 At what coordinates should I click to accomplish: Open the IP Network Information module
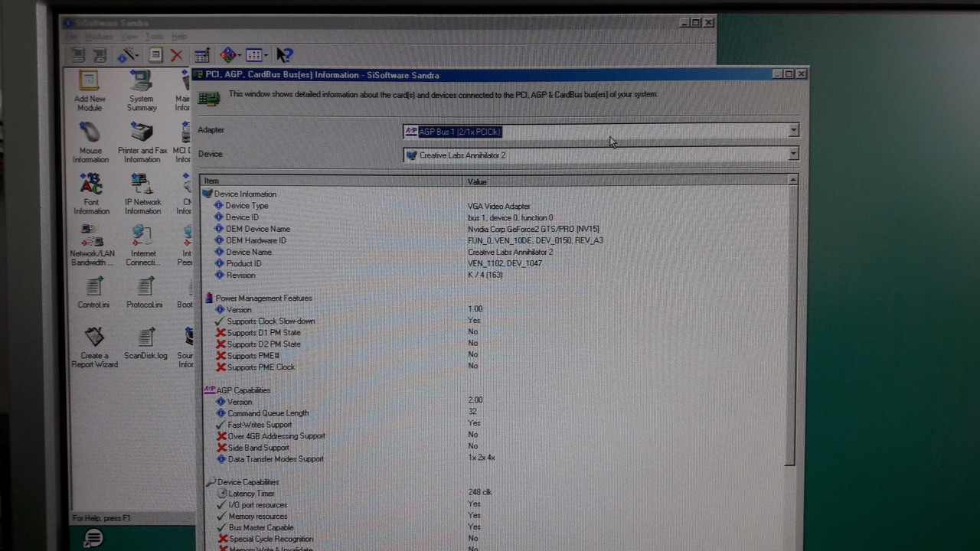(x=143, y=194)
